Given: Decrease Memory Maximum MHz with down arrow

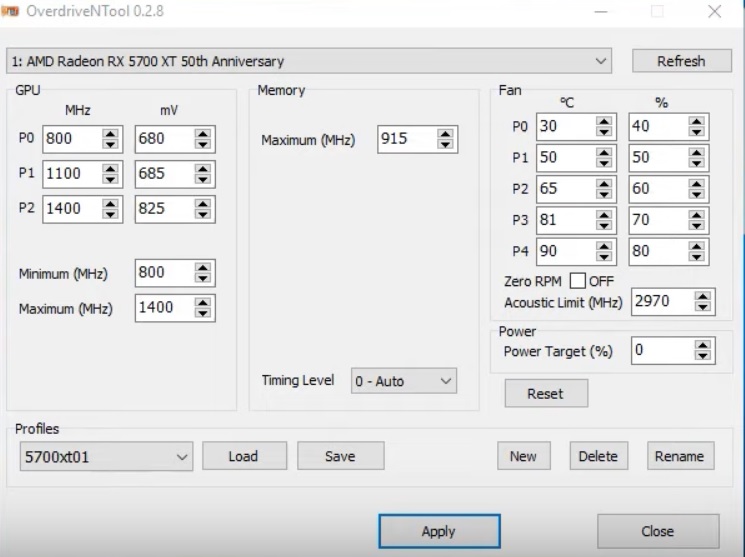Looking at the screenshot, I should tap(445, 144).
